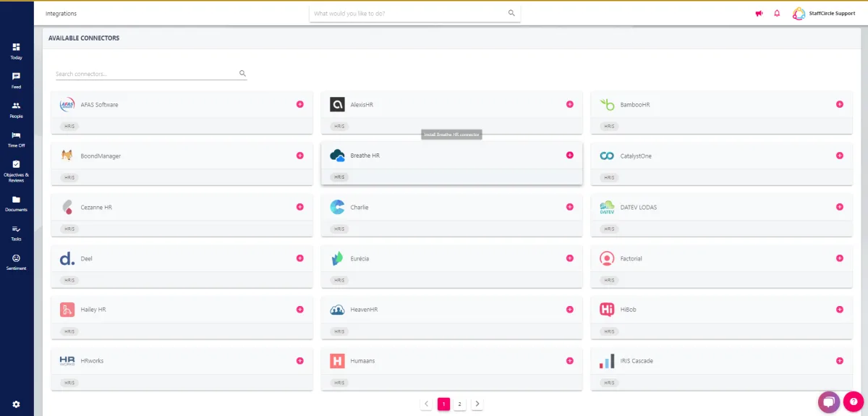Click the Available Connectors heading
This screenshot has height=416, width=868.
(84, 38)
